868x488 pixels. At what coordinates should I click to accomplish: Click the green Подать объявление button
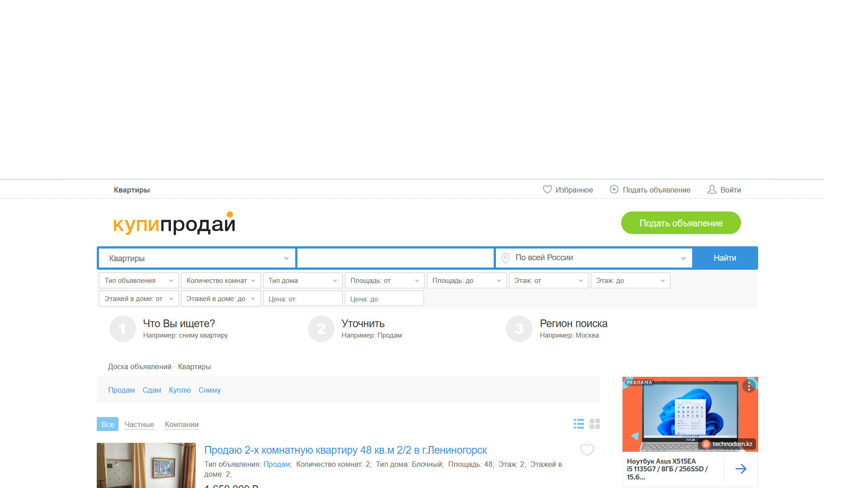[681, 223]
